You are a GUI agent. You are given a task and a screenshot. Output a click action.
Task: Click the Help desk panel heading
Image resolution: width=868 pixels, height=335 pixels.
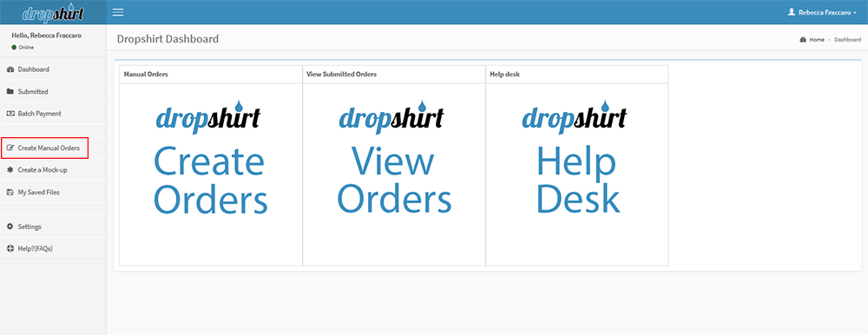pyautogui.click(x=504, y=74)
